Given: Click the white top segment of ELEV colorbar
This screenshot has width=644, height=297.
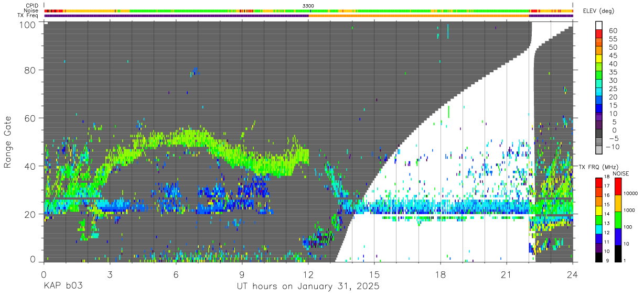Looking at the screenshot, I should (x=598, y=25).
